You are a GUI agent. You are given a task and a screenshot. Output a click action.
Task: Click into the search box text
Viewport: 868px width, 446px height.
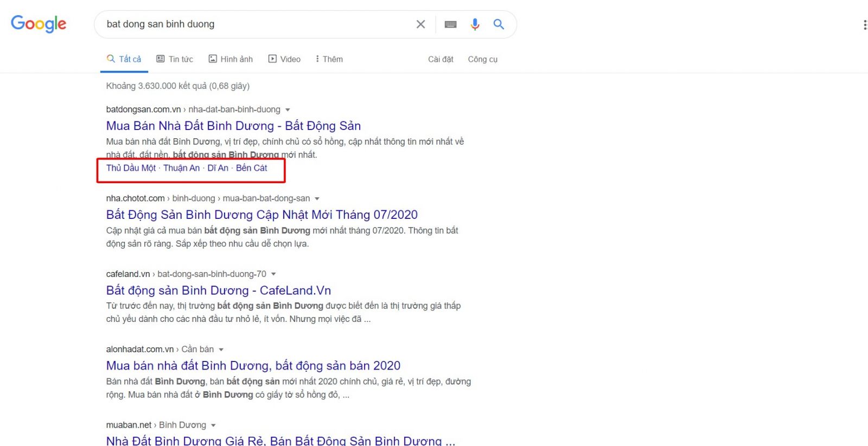[161, 24]
